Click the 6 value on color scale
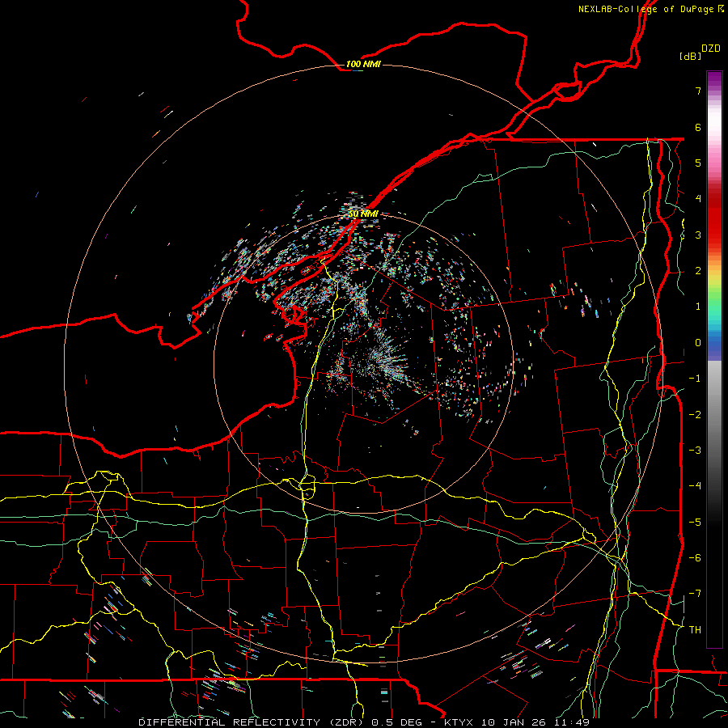The height and width of the screenshot is (728, 728). tap(698, 127)
